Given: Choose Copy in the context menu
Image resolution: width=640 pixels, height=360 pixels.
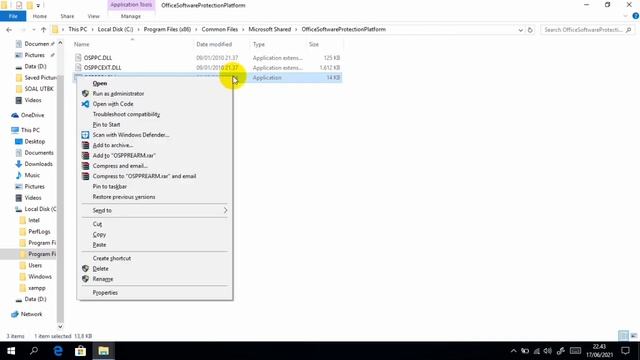Looking at the screenshot, I should point(99,234).
